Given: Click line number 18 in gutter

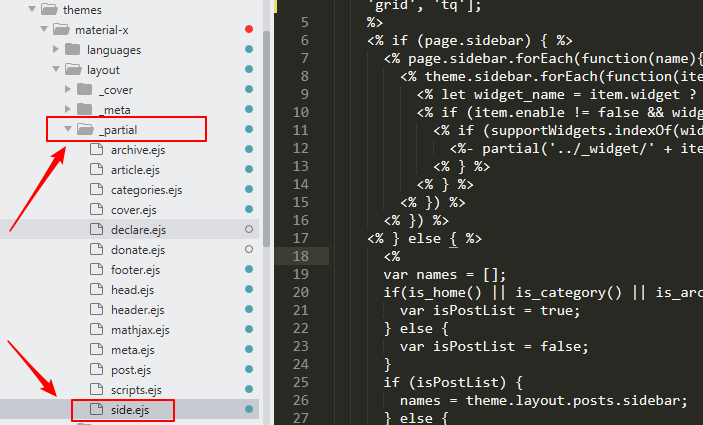Looking at the screenshot, I should tap(301, 256).
